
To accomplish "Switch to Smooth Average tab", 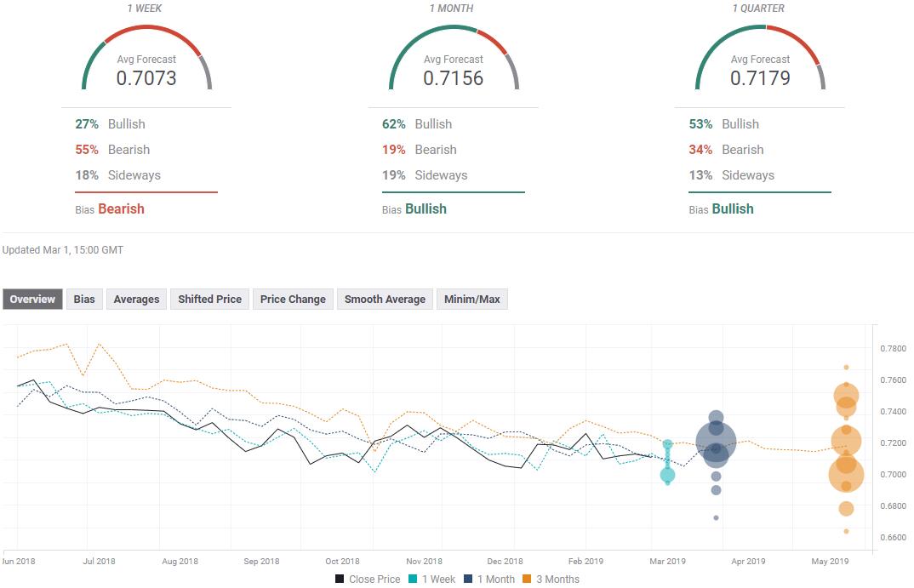I will click(385, 299).
